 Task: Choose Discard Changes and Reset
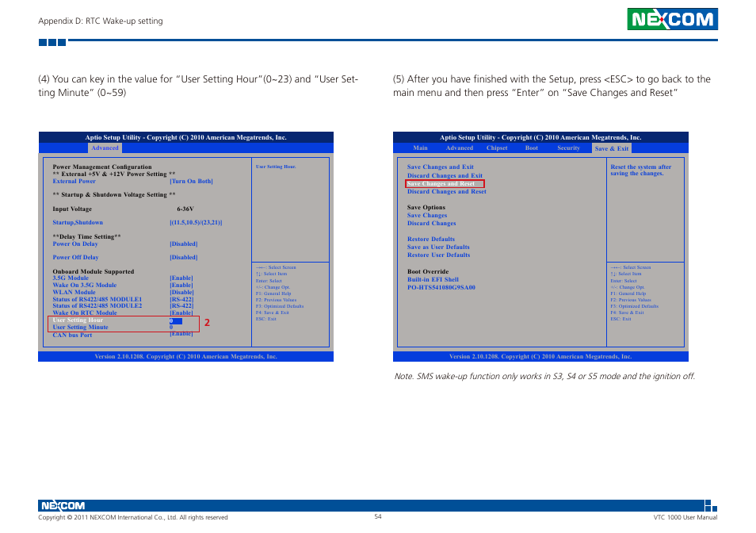point(446,191)
